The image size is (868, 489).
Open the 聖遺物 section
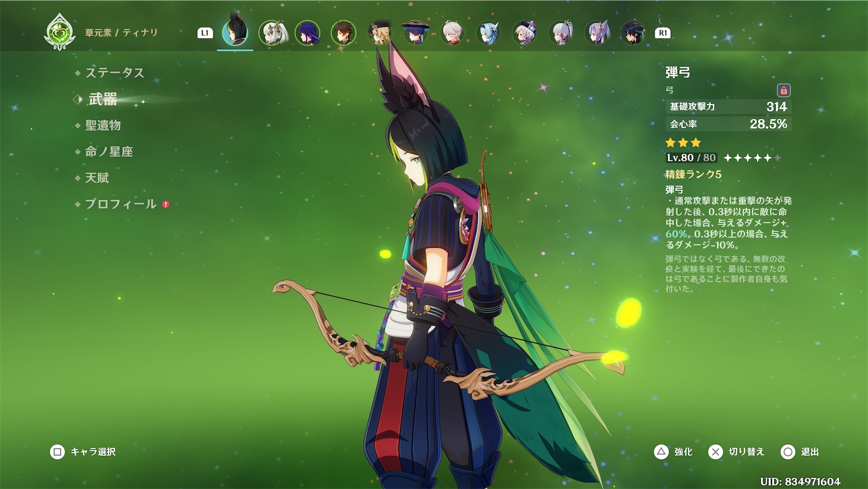pos(103,125)
